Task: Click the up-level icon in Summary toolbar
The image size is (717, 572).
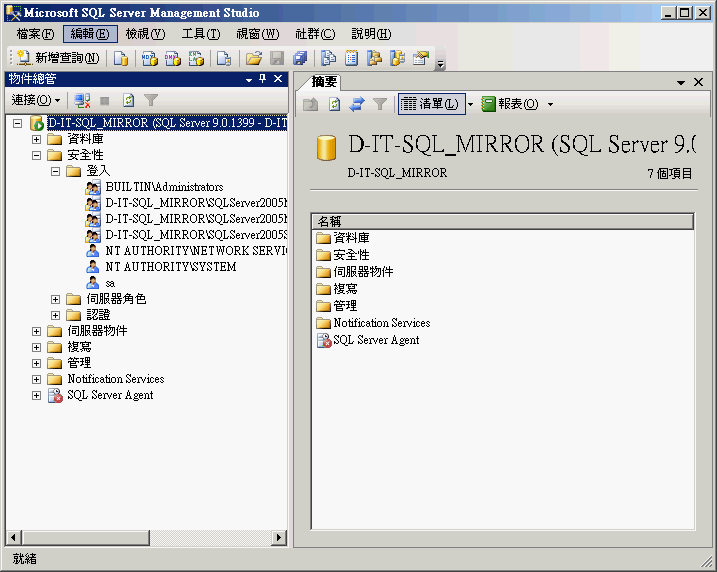Action: 310,104
